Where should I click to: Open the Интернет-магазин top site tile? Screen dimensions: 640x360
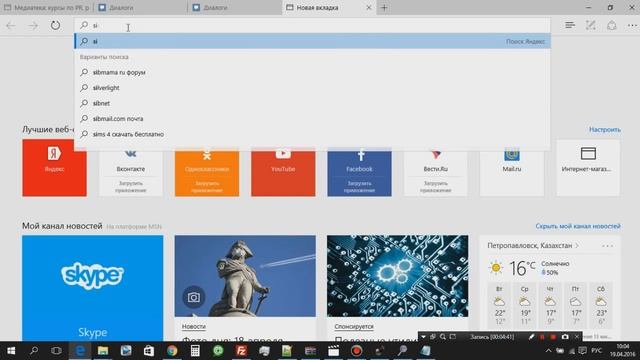(588, 168)
